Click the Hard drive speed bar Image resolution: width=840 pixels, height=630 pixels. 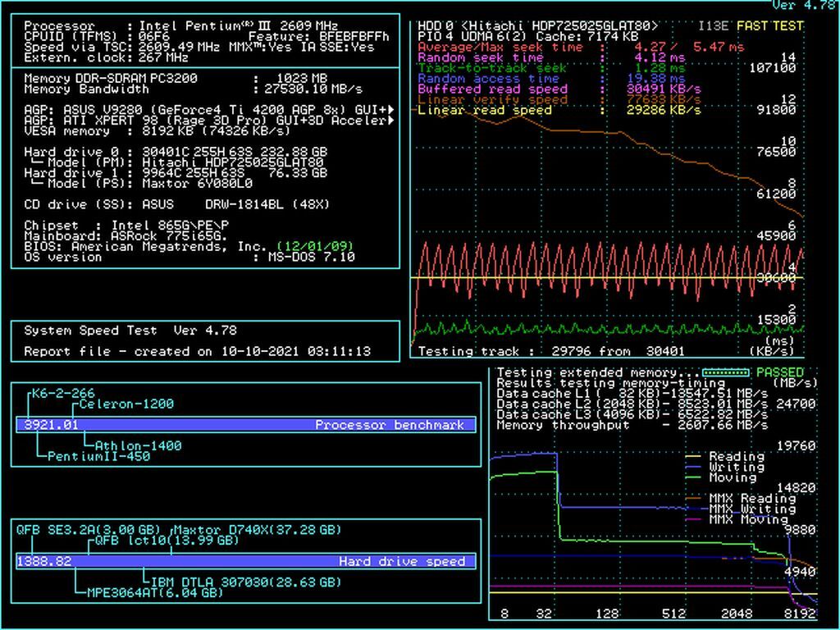(x=246, y=561)
